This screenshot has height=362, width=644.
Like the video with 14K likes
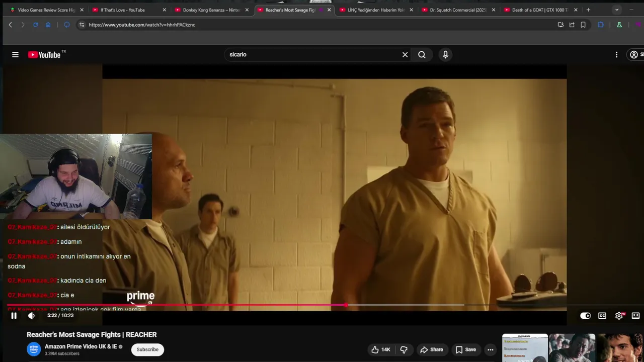tap(381, 350)
